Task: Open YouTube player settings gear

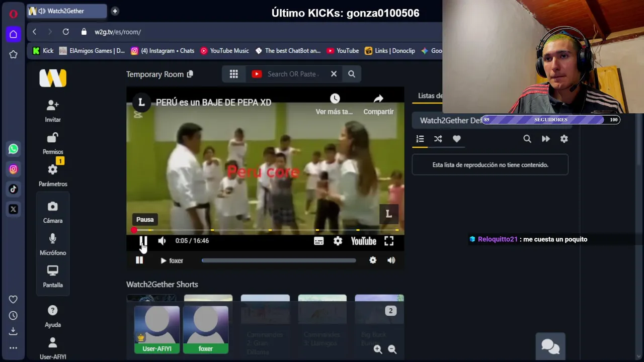Action: [338, 241]
